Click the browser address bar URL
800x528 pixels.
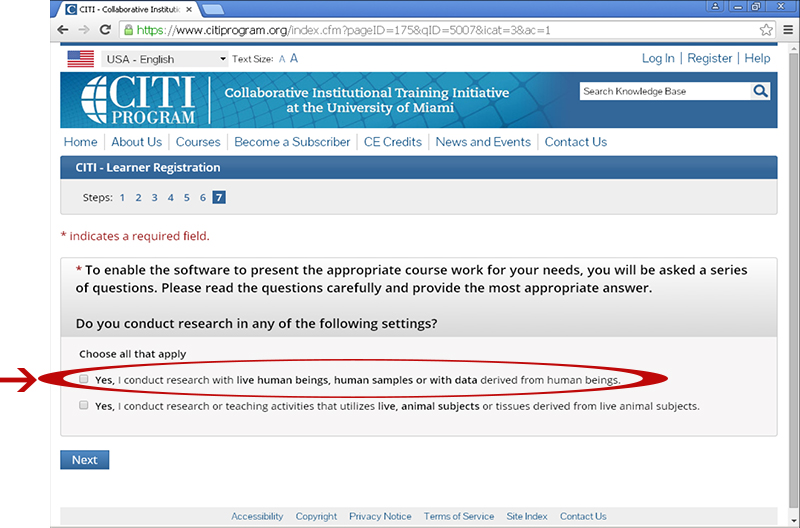(344, 30)
